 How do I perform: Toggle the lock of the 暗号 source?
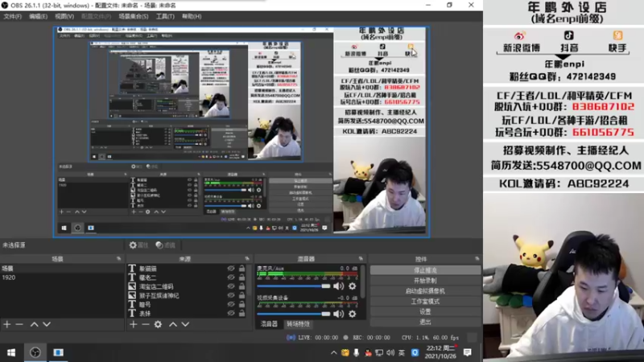point(242,304)
